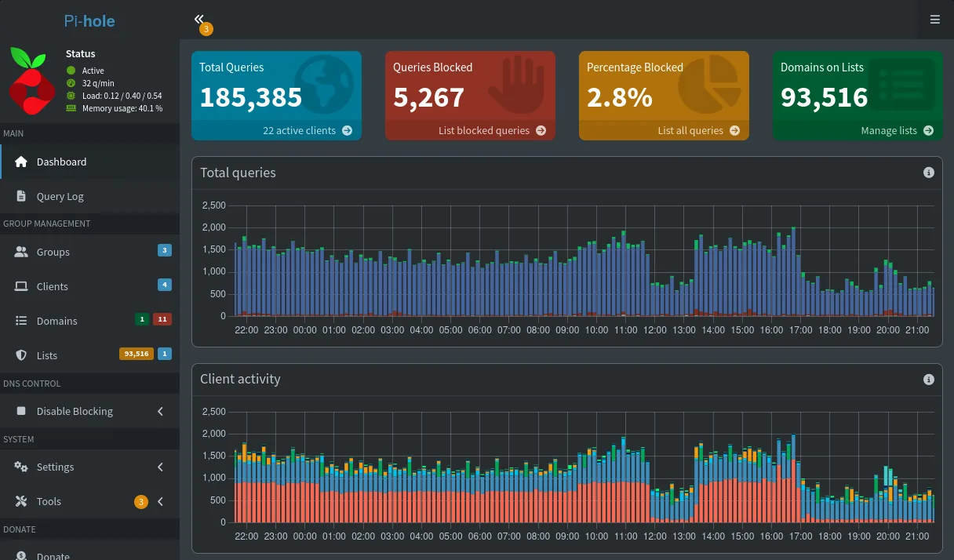Expand the Tools submenu chevron
The width and height of the screenshot is (954, 560).
pos(160,501)
